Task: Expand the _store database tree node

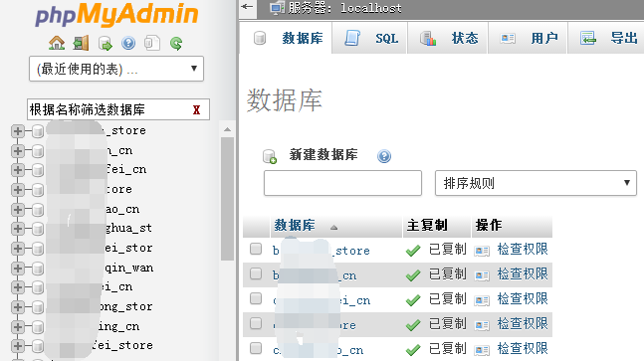Action: pos(17,131)
